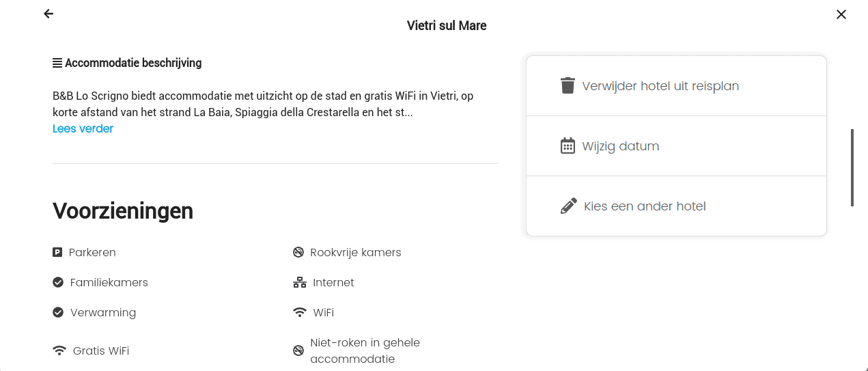Select Verwijder hotel uit reisplan
Viewport: 868px width, 371px height.
660,86
